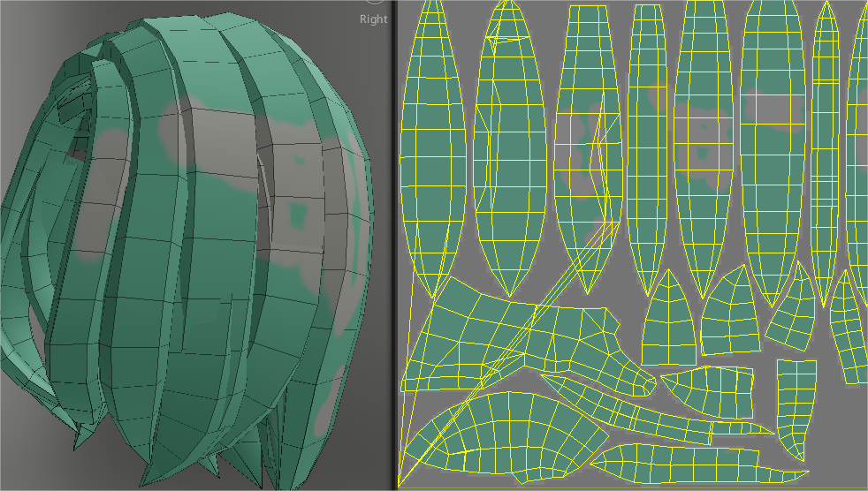This screenshot has height=491, width=868.
Task: Select the bottom-most long UV island
Action: click(681, 461)
